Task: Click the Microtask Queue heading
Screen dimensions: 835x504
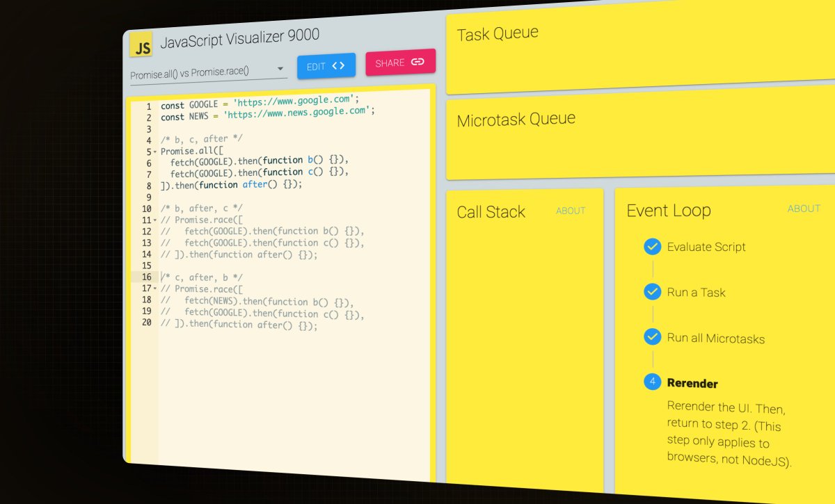Action: click(516, 120)
